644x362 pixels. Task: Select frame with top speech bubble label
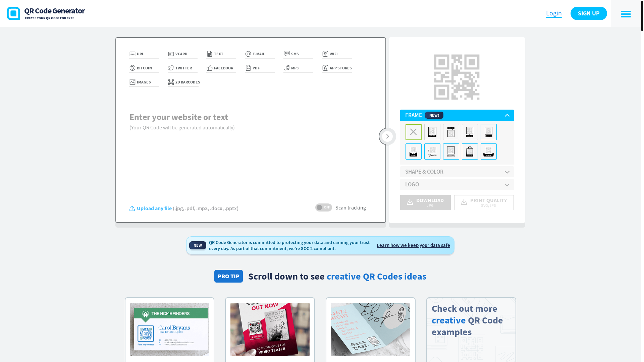coord(451,132)
